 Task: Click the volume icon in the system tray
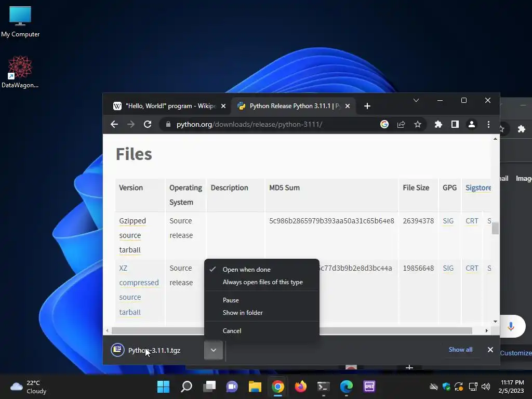[486, 387]
